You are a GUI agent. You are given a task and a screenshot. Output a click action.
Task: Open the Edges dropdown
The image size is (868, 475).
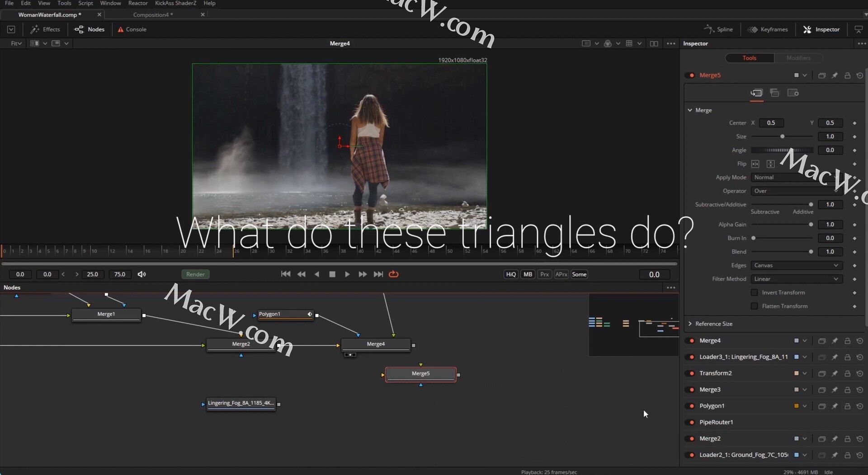pos(796,265)
